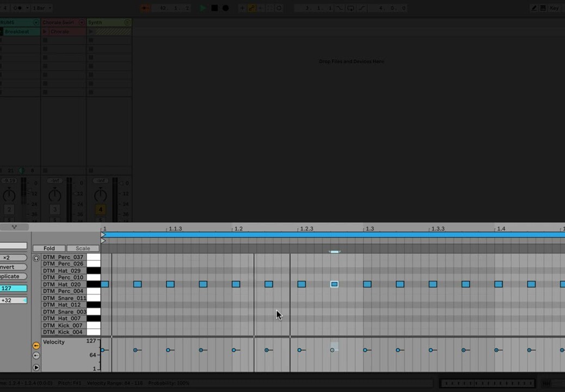The width and height of the screenshot is (565, 392).
Task: Click the first hi-hat note at beat 1
Action: point(105,284)
